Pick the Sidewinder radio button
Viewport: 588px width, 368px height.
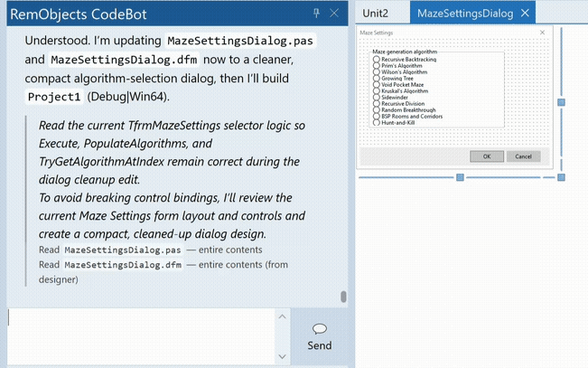[x=390, y=98]
